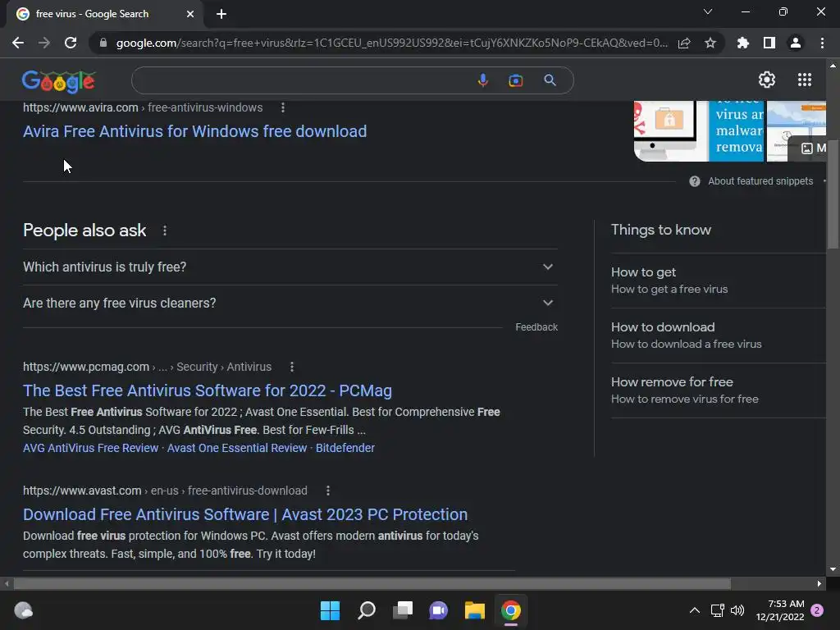The width and height of the screenshot is (840, 630).
Task: Open Chrome extensions puzzle icon
Action: (742, 43)
